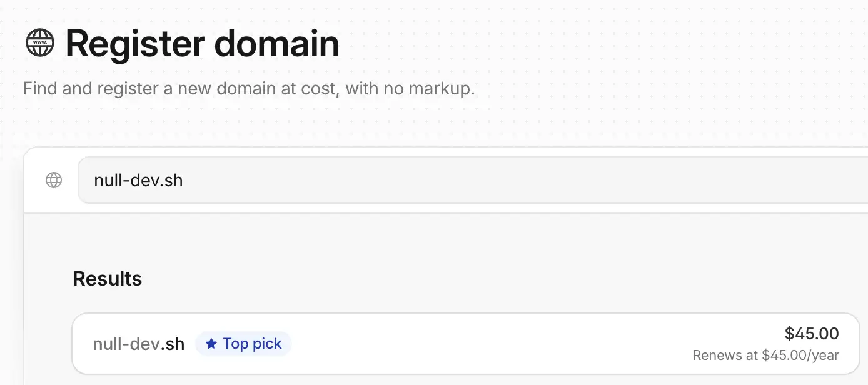The height and width of the screenshot is (385, 868).
Task: Click the Register domain page heading
Action: click(203, 44)
